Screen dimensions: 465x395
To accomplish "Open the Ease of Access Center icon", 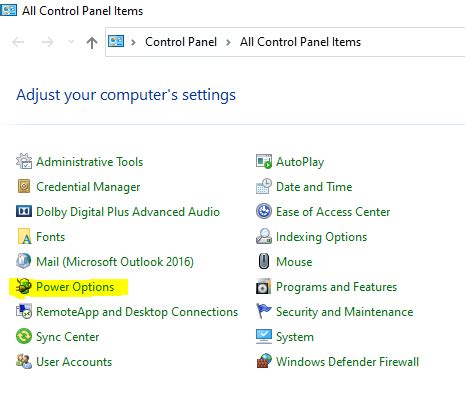I will coord(264,211).
